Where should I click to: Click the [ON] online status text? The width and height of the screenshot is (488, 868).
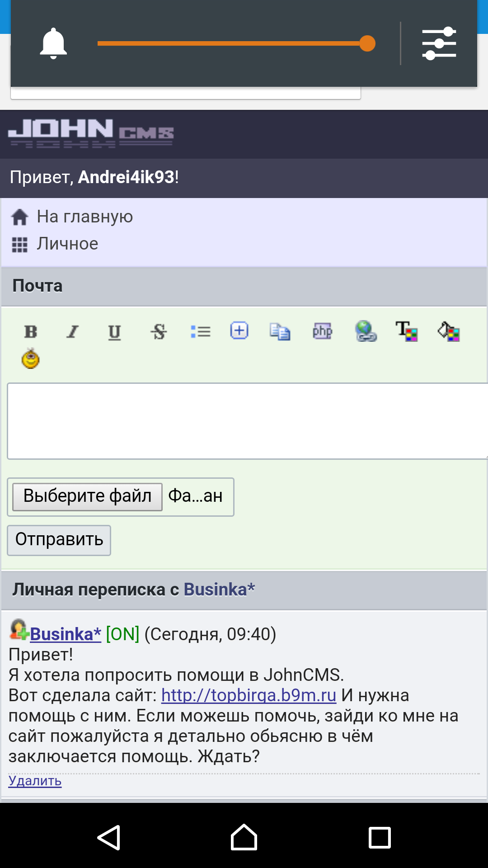[x=122, y=634]
